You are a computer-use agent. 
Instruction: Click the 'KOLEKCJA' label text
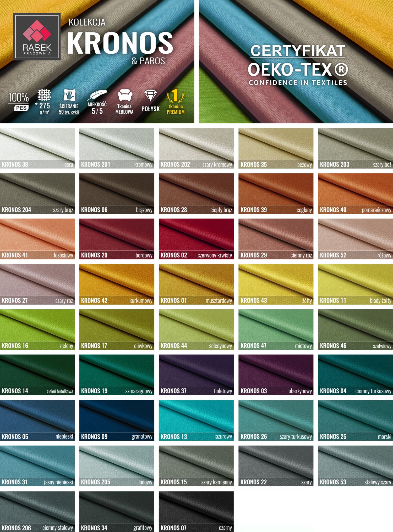click(87, 22)
